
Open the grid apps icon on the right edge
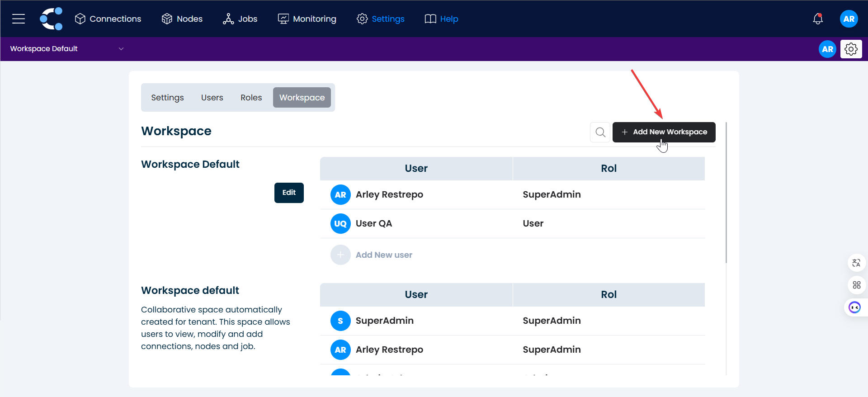coord(856,285)
